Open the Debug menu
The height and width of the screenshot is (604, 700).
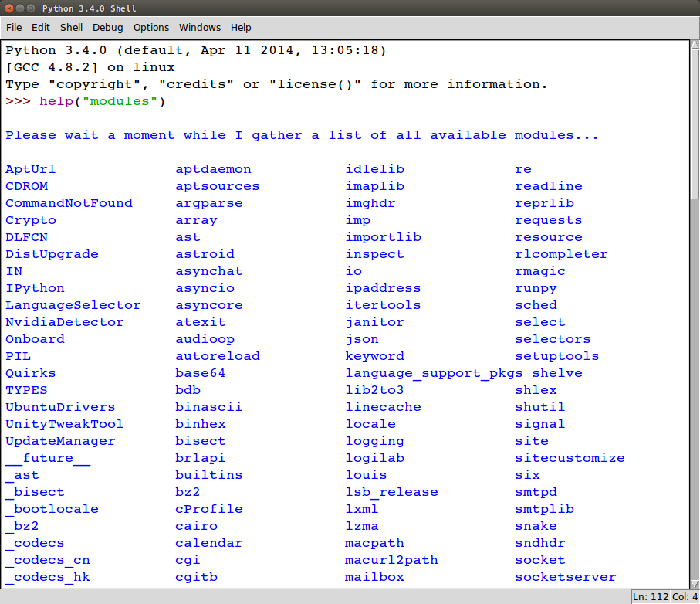point(107,28)
